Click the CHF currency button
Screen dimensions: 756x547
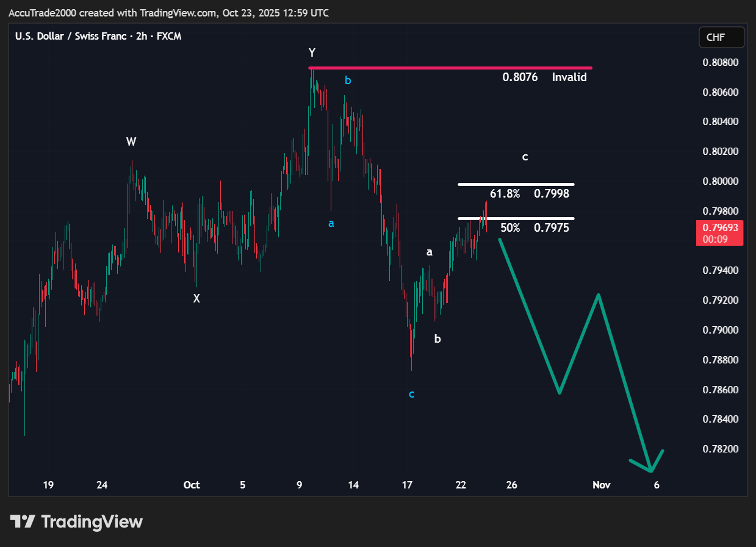tap(721, 37)
